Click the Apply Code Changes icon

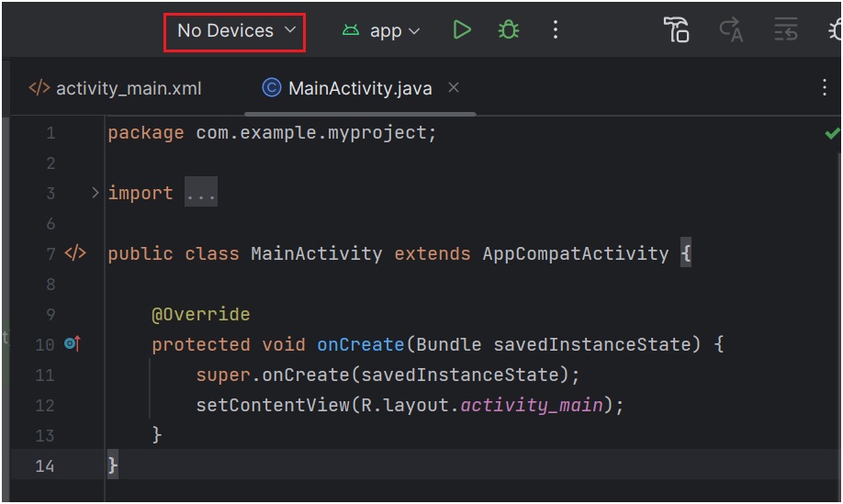pyautogui.click(x=786, y=30)
